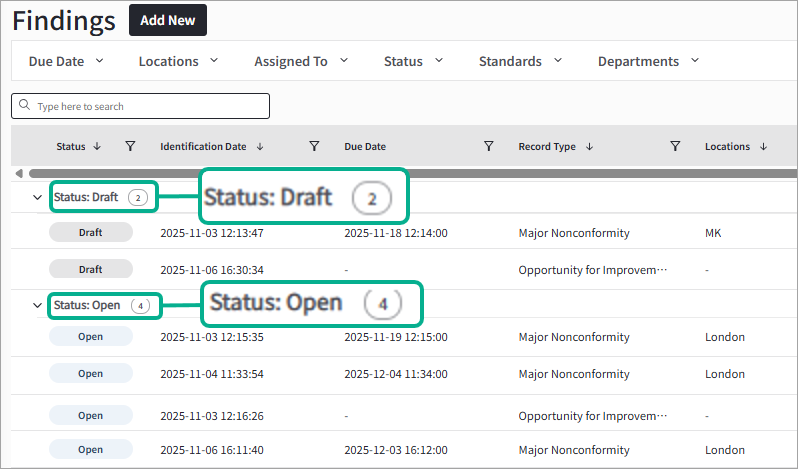Viewport: 798px width, 469px height.
Task: Click Opportunity for Improvement in the 16:30:34 row
Action: [592, 270]
